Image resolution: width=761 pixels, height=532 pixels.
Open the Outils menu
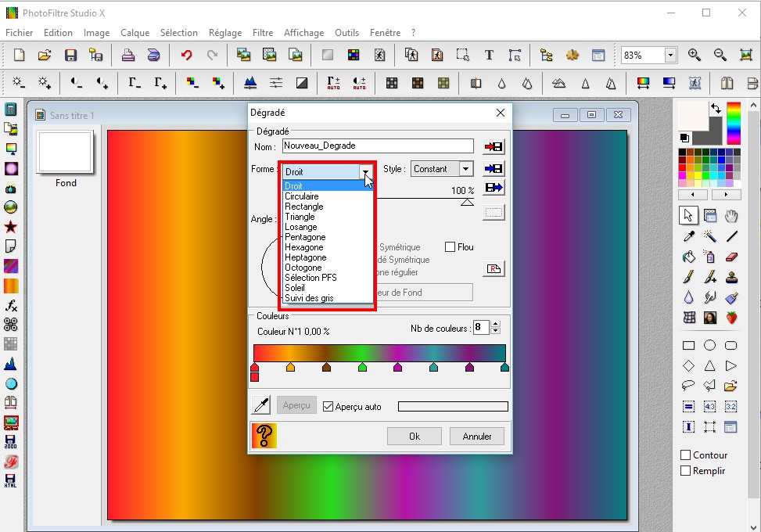tap(347, 33)
